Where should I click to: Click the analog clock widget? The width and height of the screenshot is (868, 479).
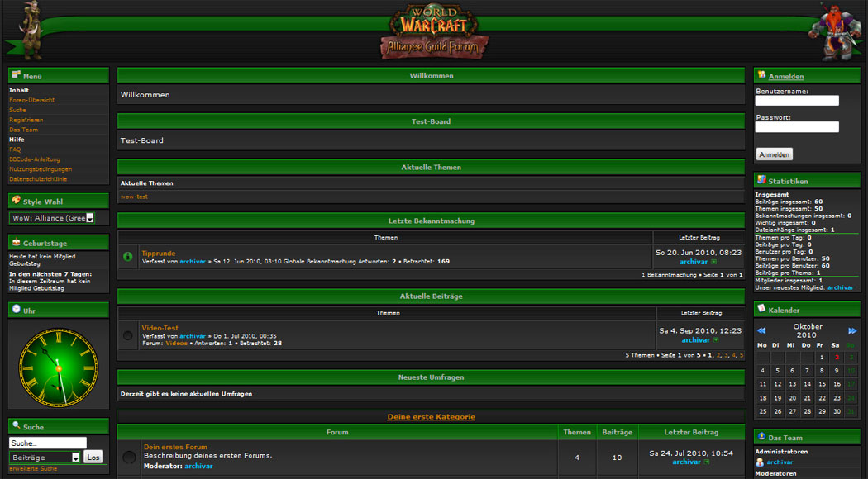(x=58, y=368)
